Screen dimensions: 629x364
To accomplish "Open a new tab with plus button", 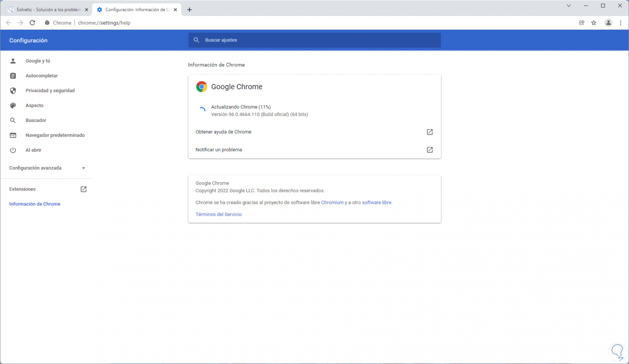I will [189, 10].
